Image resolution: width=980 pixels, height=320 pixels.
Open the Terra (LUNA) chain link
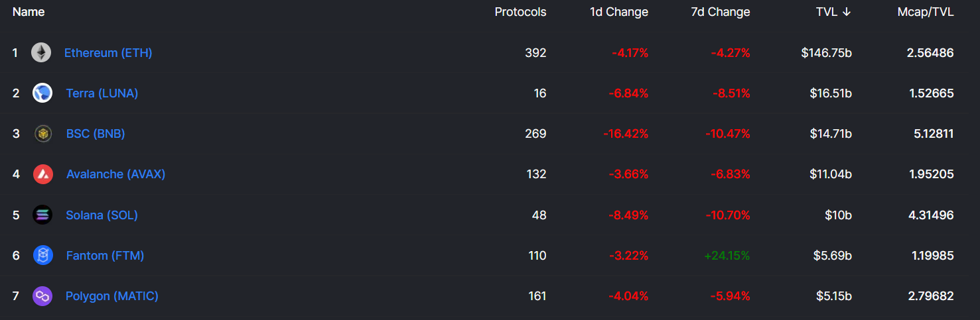[x=102, y=93]
